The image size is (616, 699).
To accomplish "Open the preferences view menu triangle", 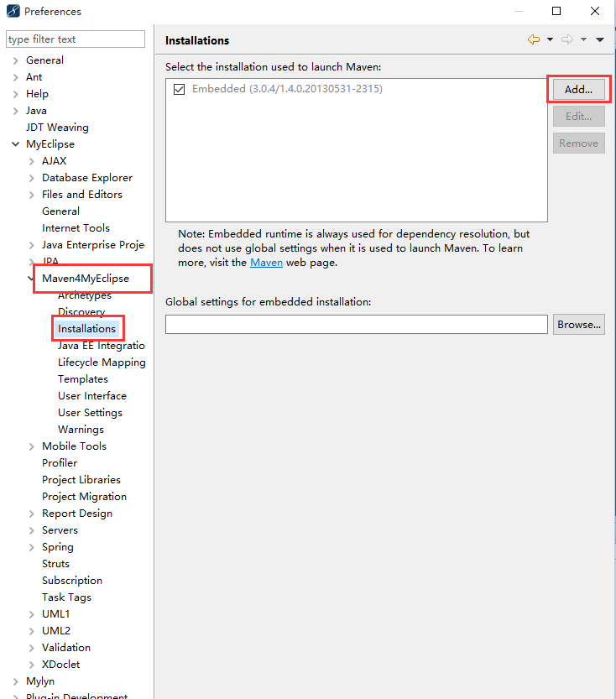I will click(x=600, y=39).
